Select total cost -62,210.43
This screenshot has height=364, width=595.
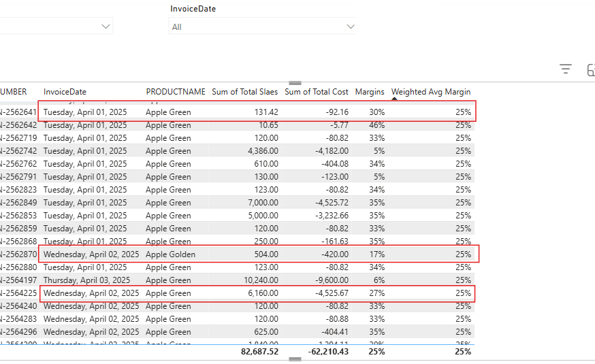click(328, 352)
